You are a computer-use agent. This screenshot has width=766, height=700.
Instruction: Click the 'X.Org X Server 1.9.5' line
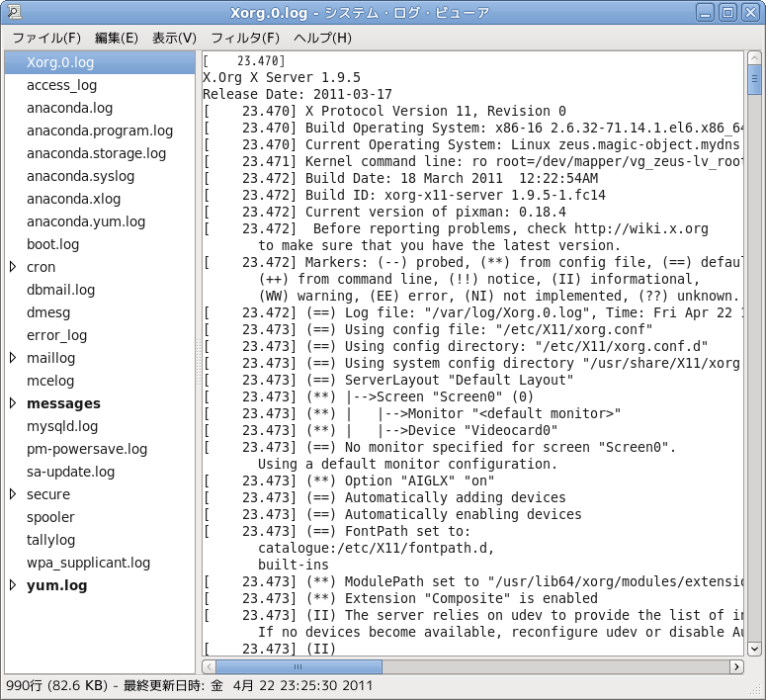tap(282, 78)
